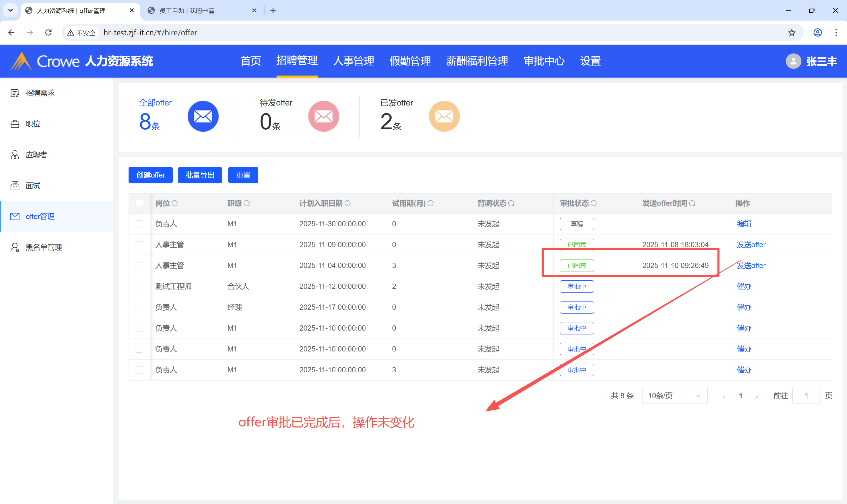Click 编辑 link in the draft row
Viewport: 847px width, 504px height.
[x=744, y=224]
